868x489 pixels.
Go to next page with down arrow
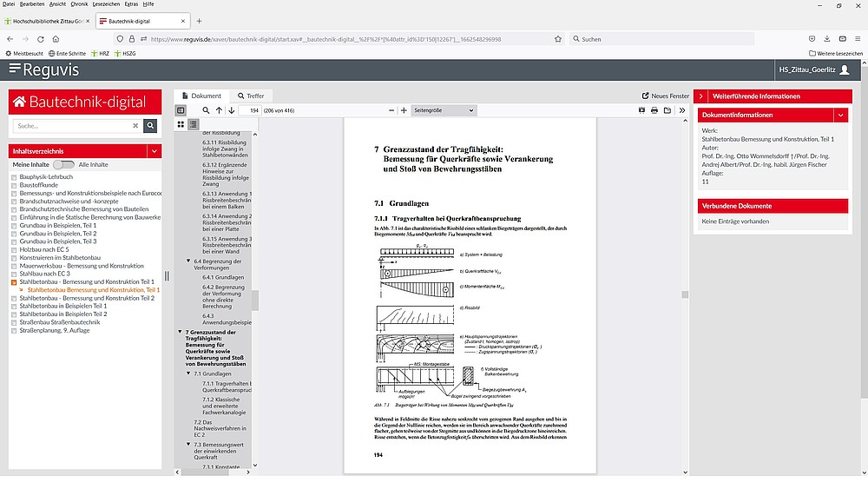pos(232,111)
